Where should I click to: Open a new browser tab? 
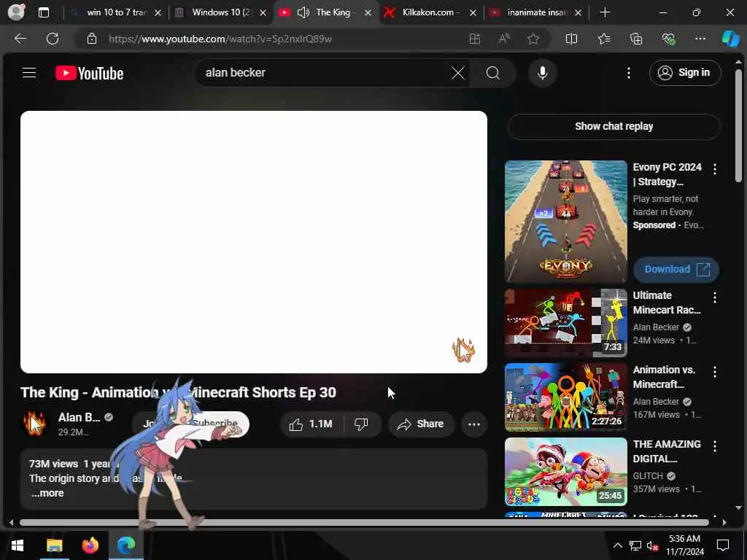[605, 12]
